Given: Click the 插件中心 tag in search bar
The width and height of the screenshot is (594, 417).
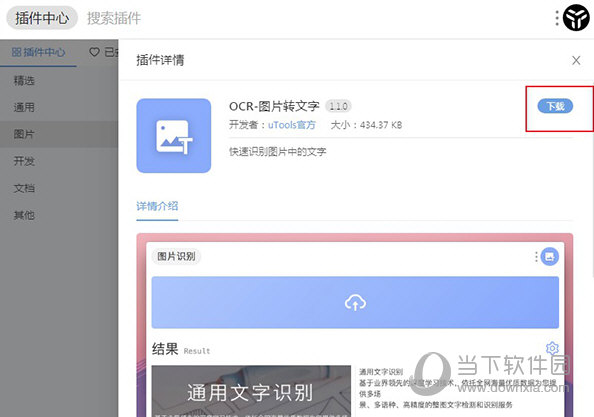Looking at the screenshot, I should click(x=42, y=18).
